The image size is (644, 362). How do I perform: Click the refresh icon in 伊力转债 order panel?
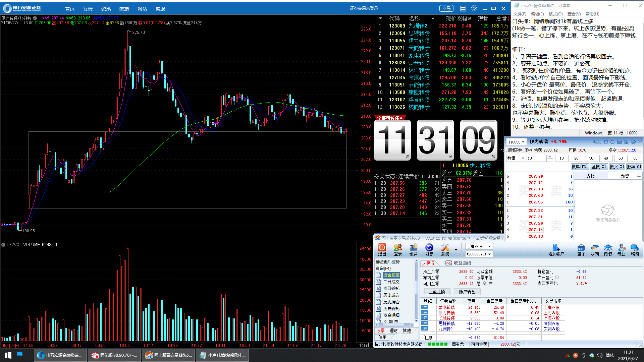[x=612, y=142]
